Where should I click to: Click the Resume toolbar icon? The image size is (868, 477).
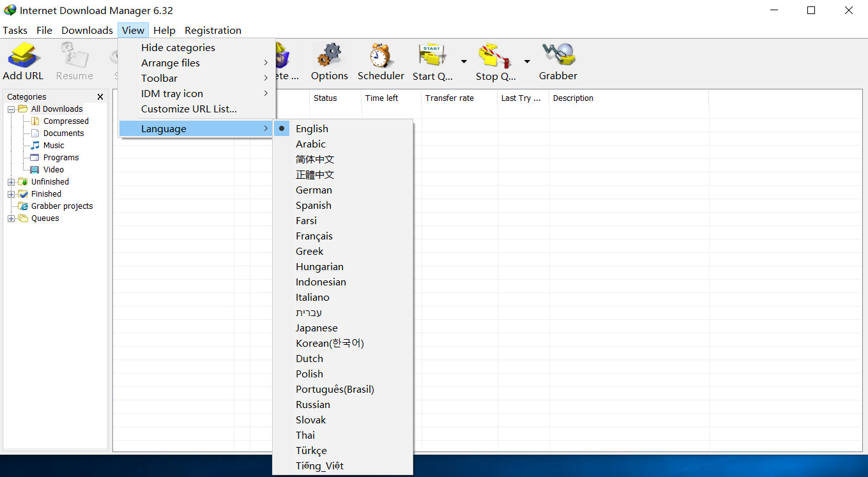(x=75, y=55)
